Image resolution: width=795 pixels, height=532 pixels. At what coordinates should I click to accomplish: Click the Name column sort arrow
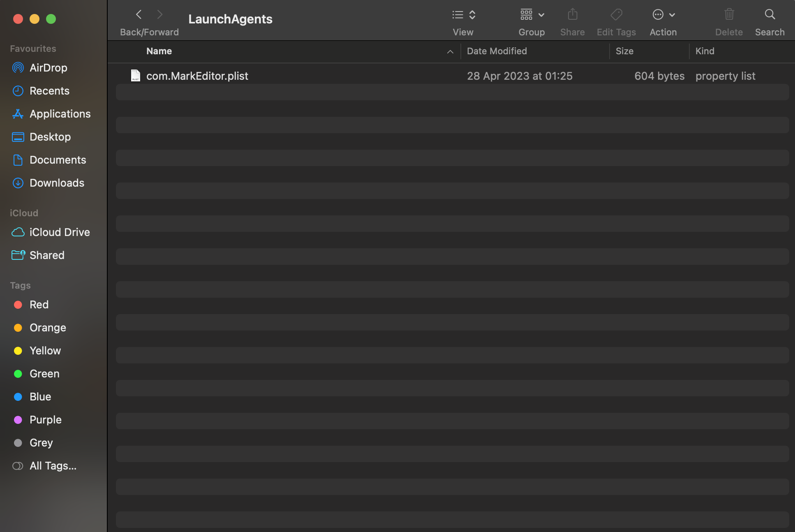[450, 52]
